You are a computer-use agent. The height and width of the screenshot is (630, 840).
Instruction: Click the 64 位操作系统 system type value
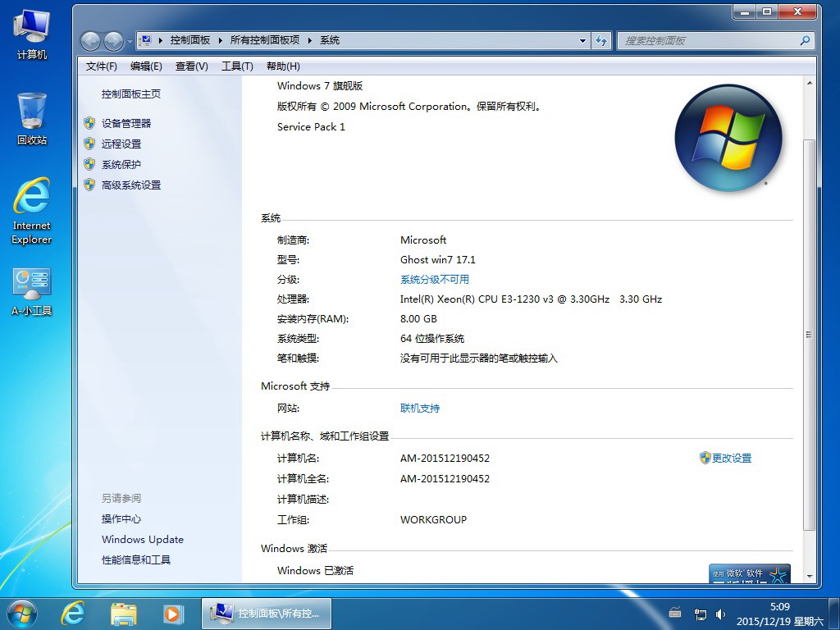(x=432, y=339)
